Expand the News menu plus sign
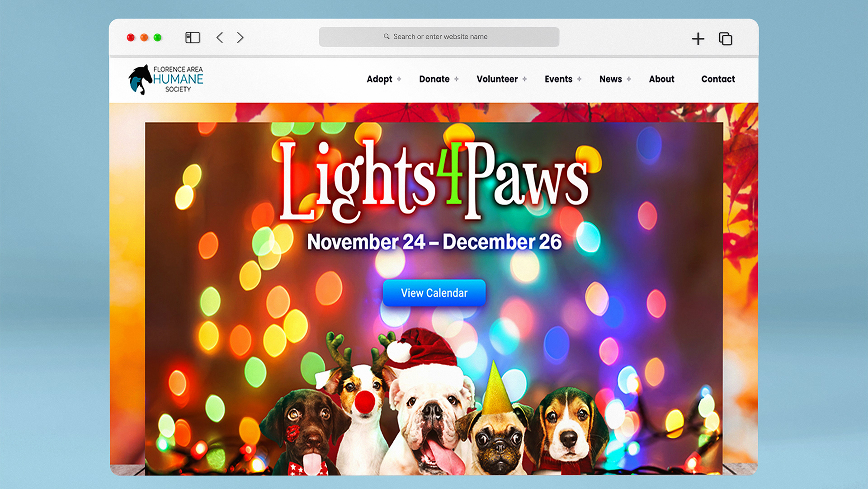Viewport: 868px width, 489px height. (629, 79)
